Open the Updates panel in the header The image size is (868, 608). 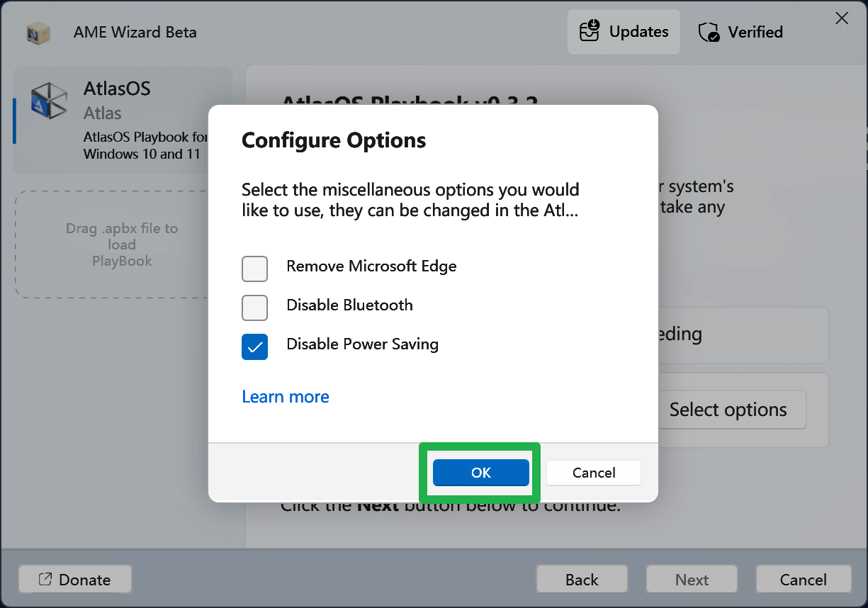624,32
